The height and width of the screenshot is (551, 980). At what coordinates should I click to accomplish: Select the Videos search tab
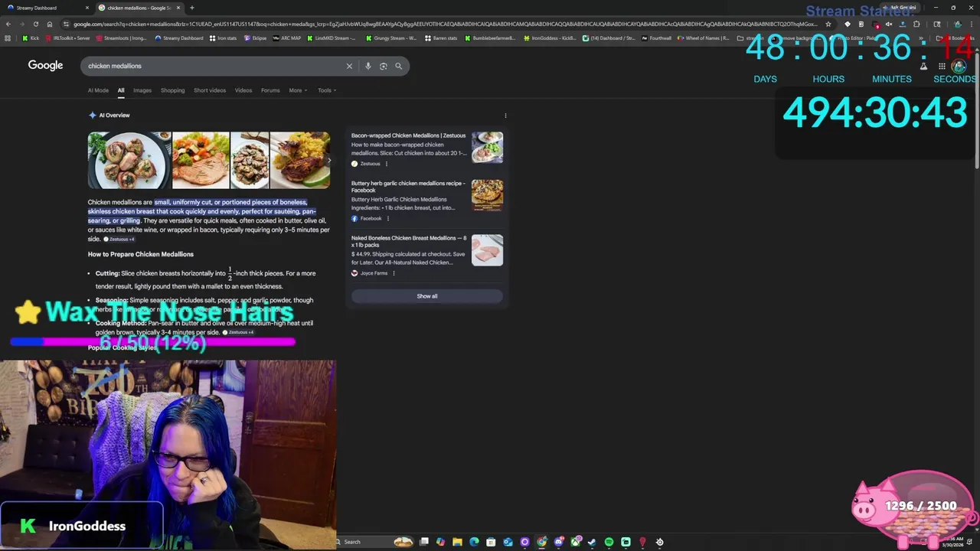click(x=243, y=90)
